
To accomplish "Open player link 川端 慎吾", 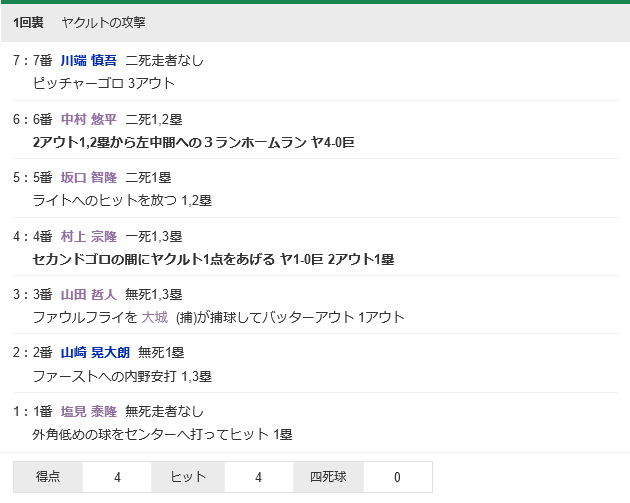I will pyautogui.click(x=89, y=61).
